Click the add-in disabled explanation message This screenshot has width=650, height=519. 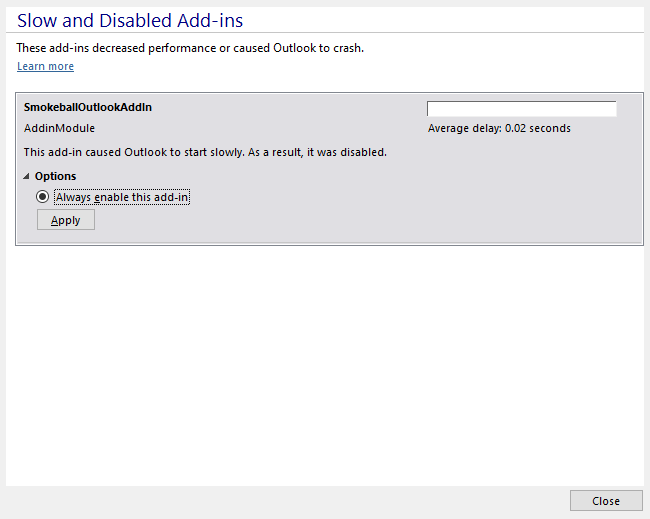coord(205,153)
